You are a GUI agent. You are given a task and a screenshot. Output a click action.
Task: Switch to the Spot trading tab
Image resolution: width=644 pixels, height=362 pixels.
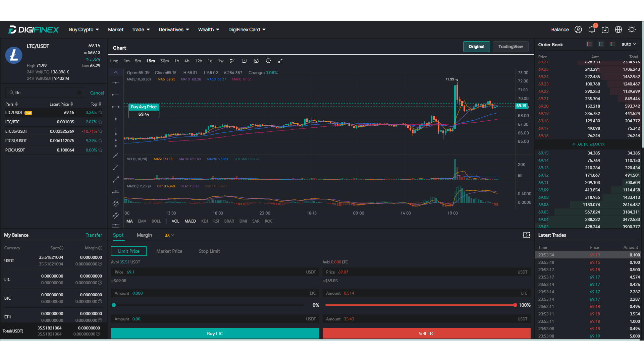tap(118, 235)
